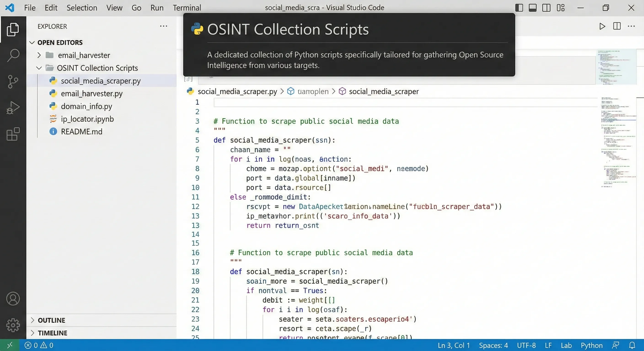The height and width of the screenshot is (351, 644).
Task: Toggle the secondary sidebar visibility
Action: 547,8
